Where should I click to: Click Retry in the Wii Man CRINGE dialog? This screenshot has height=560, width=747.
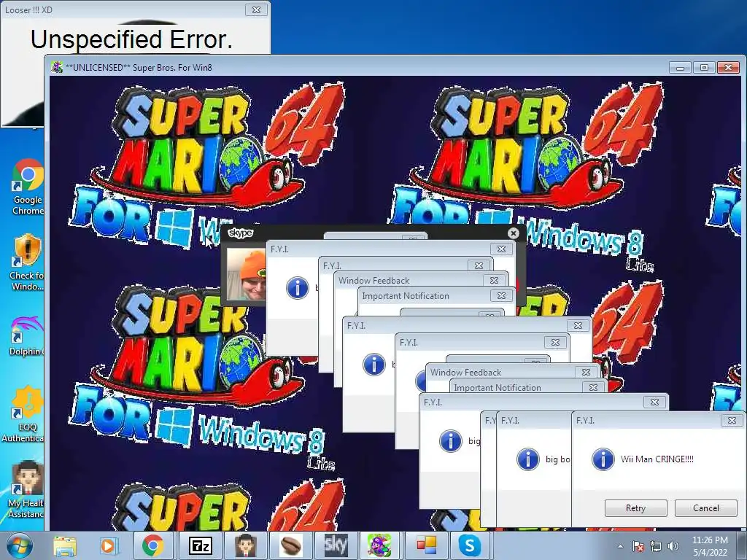pyautogui.click(x=635, y=508)
